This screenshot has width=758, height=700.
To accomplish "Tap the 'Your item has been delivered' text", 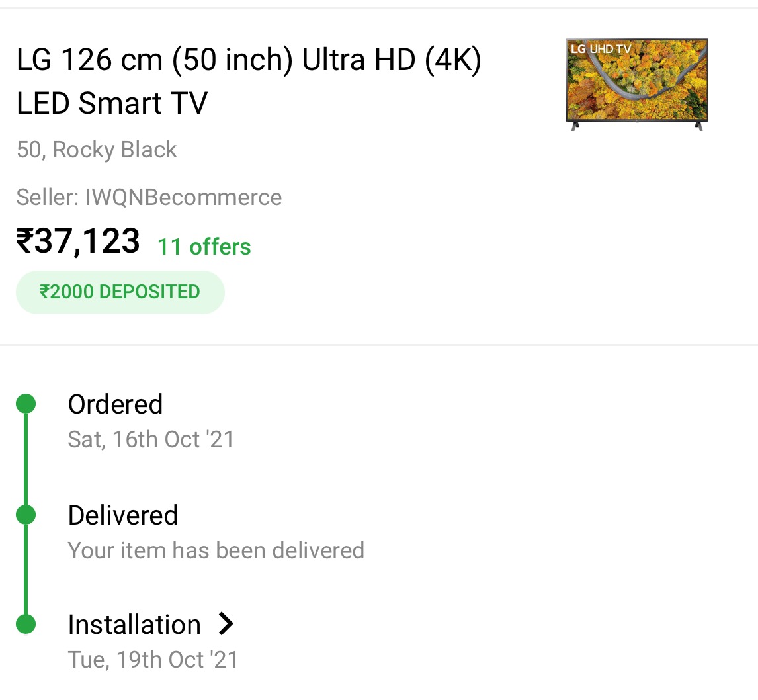I will (x=216, y=550).
